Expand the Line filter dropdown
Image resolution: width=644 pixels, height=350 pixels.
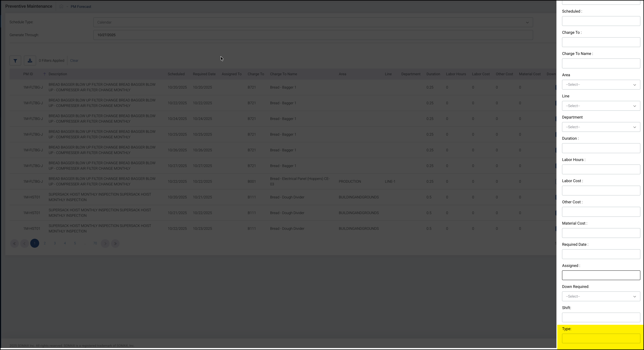[x=601, y=106]
